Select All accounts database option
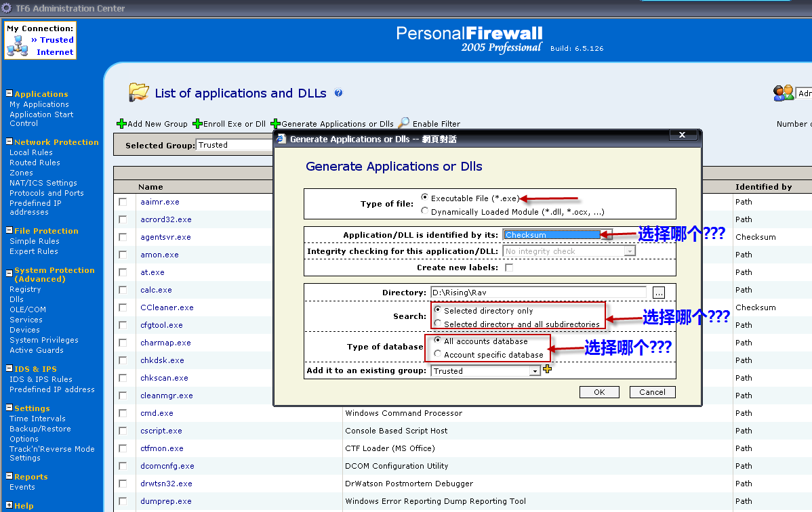The image size is (812, 512). coord(438,340)
